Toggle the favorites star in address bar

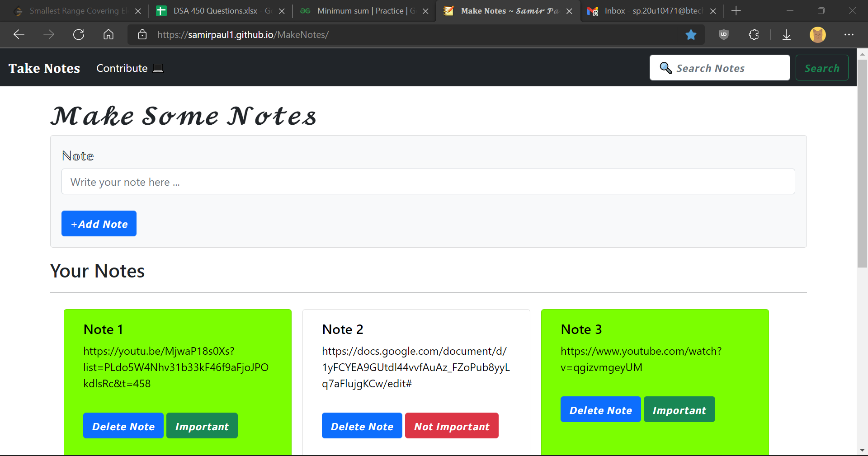point(691,34)
